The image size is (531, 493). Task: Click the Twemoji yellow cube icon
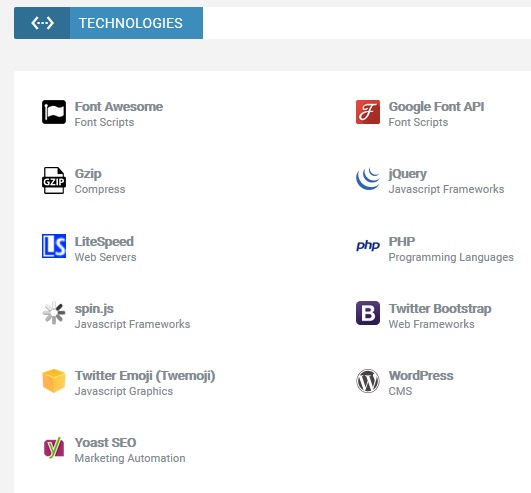point(54,381)
